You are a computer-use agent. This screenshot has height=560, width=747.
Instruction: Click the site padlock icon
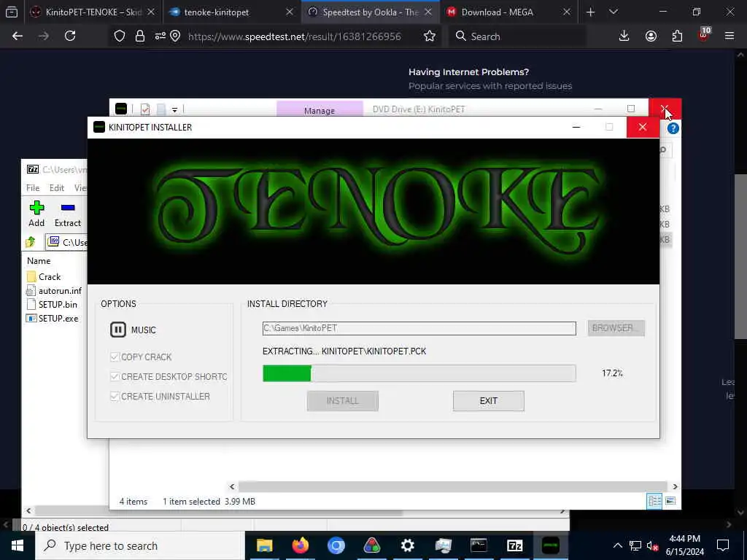click(x=139, y=36)
